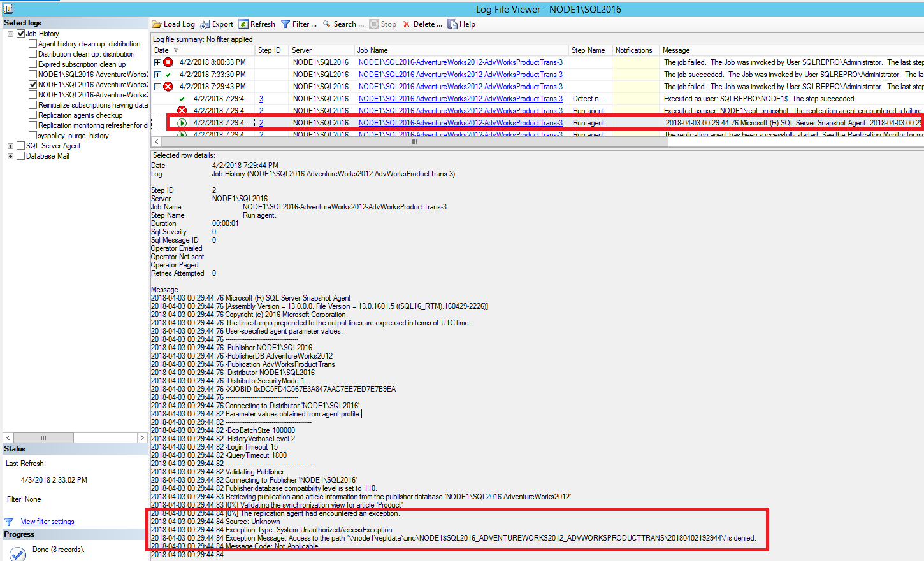
Task: Export the current log
Action: pos(217,24)
